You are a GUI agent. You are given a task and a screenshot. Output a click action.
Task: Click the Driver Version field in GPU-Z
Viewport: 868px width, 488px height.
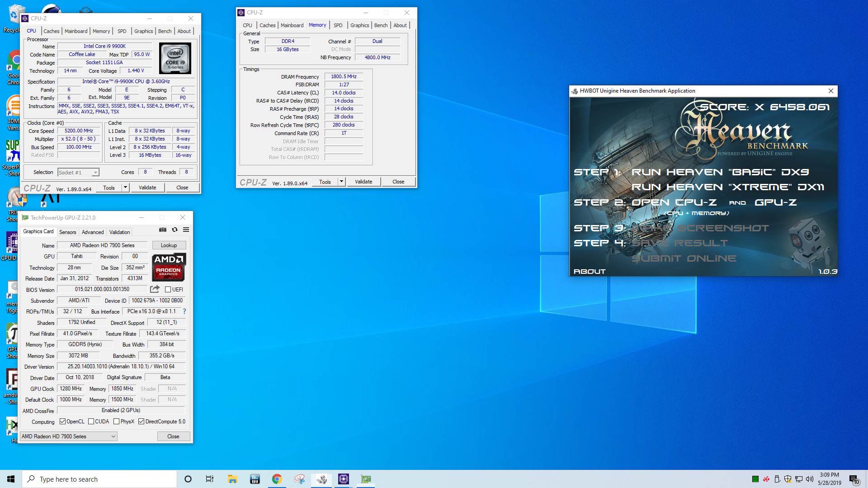coord(121,366)
